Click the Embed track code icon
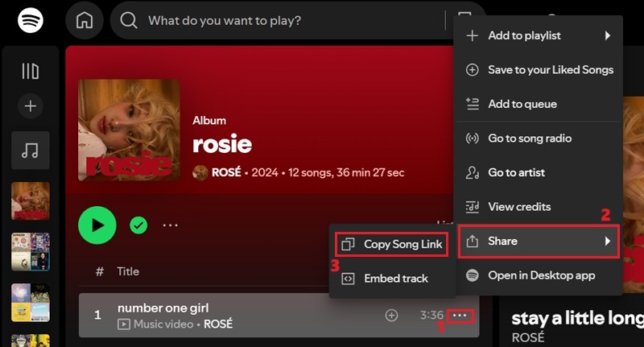 (x=348, y=279)
